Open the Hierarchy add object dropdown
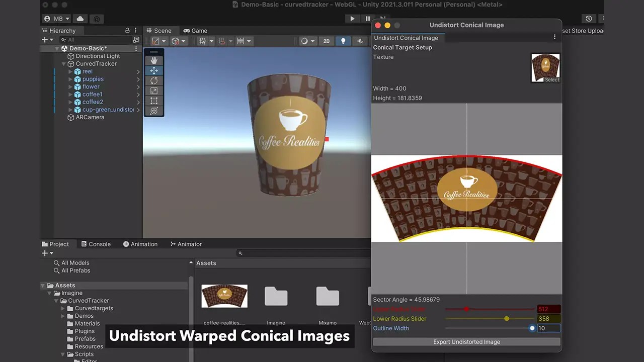This screenshot has height=362, width=644. (47, 40)
